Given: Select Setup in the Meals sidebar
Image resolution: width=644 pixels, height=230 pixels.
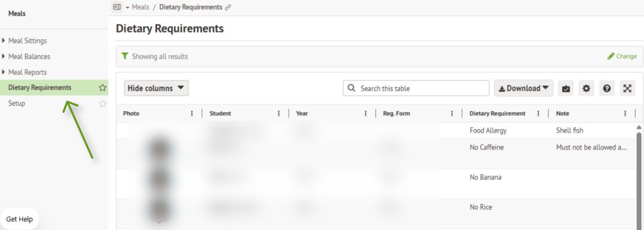Looking at the screenshot, I should (x=16, y=103).
